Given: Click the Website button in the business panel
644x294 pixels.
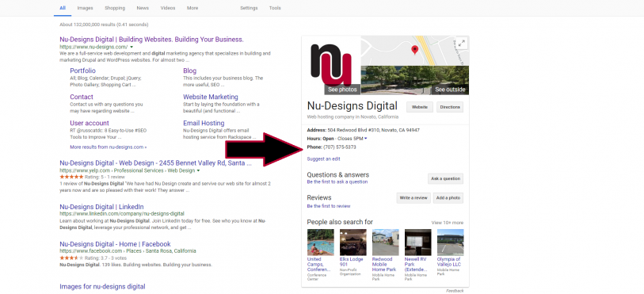Looking at the screenshot, I should 420,107.
